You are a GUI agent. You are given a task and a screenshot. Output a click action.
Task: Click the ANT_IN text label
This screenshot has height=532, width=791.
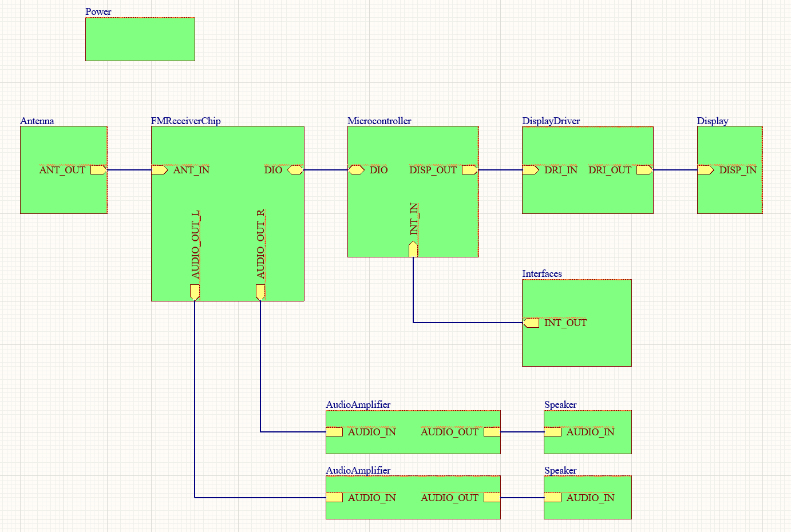click(x=191, y=170)
